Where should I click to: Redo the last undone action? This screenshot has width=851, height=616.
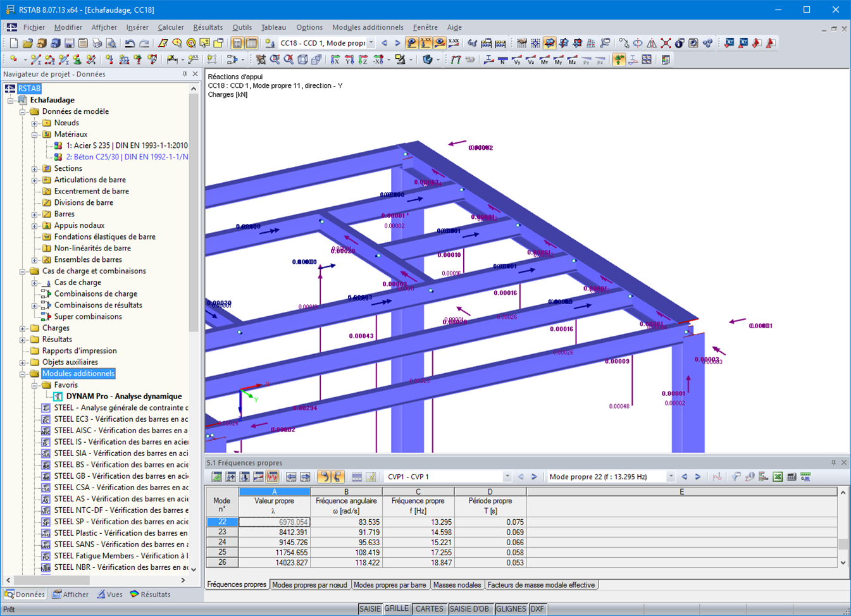coord(144,43)
